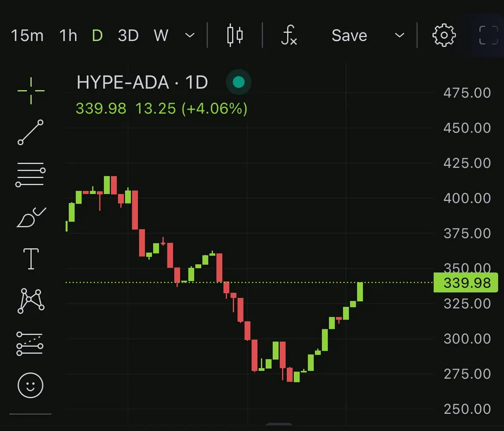Click the 339.98 current price label
Image resolution: width=504 pixels, height=431 pixels.
[x=465, y=283]
